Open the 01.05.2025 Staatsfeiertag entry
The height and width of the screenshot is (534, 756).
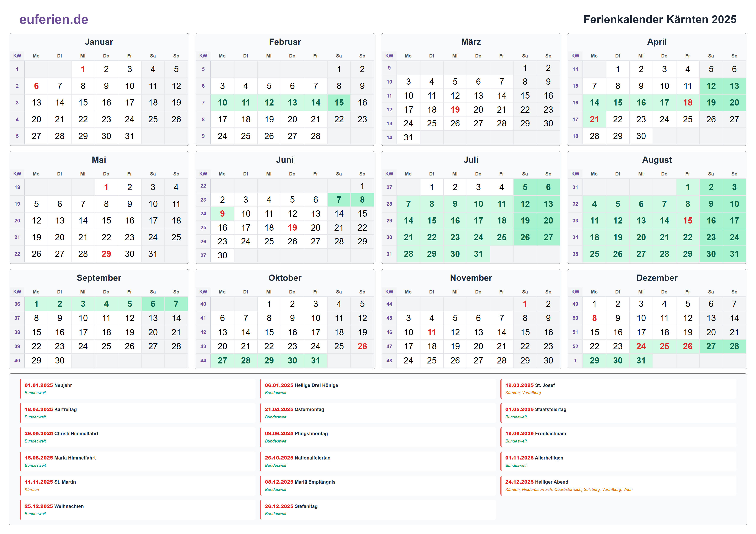click(618, 413)
